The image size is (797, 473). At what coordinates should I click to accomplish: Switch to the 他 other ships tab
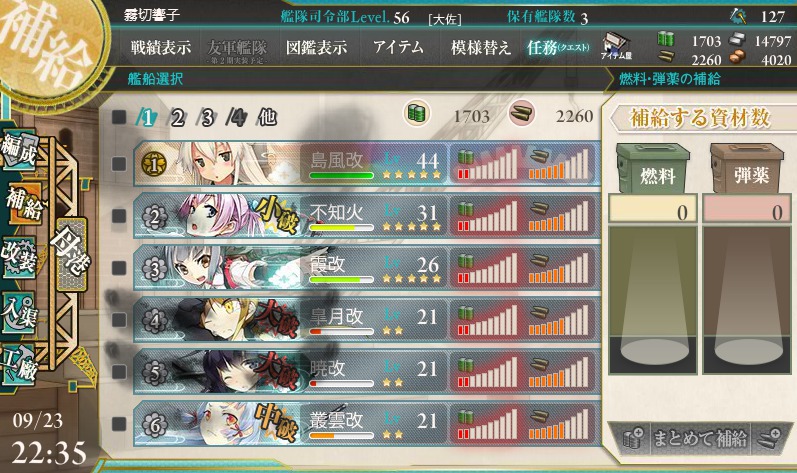pyautogui.click(x=267, y=117)
